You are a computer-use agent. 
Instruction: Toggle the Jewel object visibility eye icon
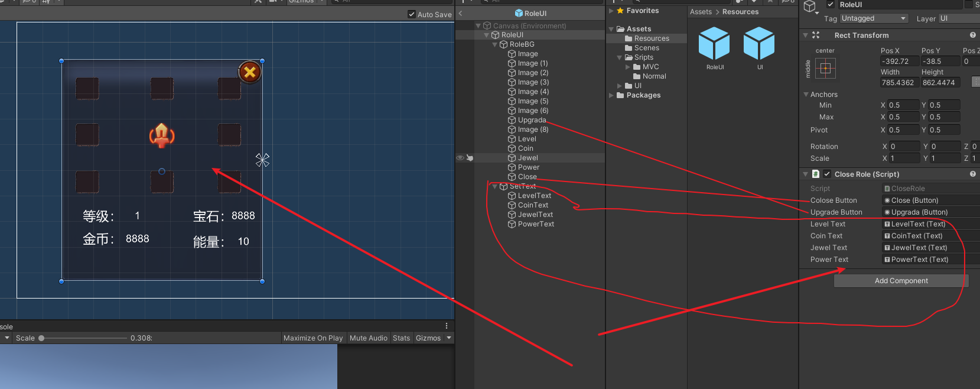coord(460,158)
